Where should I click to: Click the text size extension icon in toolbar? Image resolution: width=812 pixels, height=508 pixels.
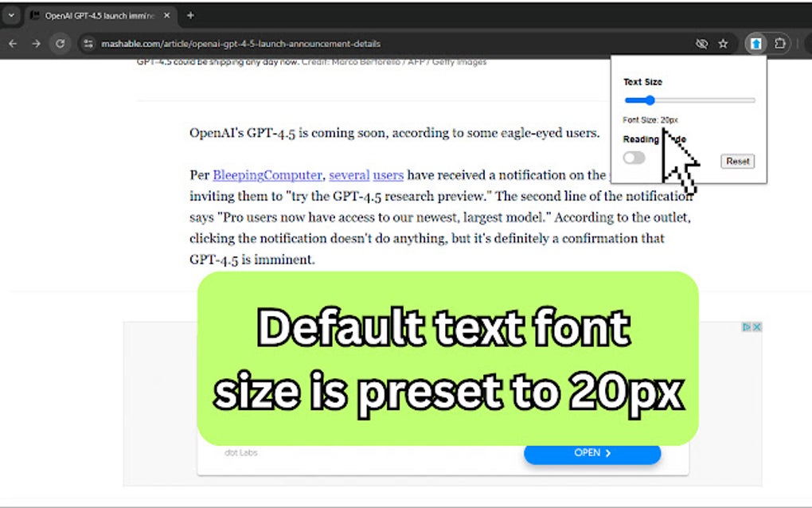(x=755, y=44)
